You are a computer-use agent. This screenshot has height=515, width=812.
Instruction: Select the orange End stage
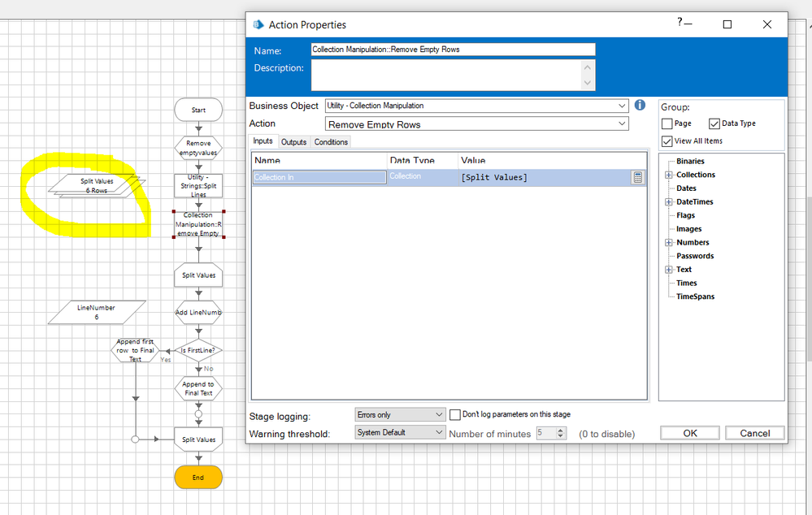pos(198,478)
